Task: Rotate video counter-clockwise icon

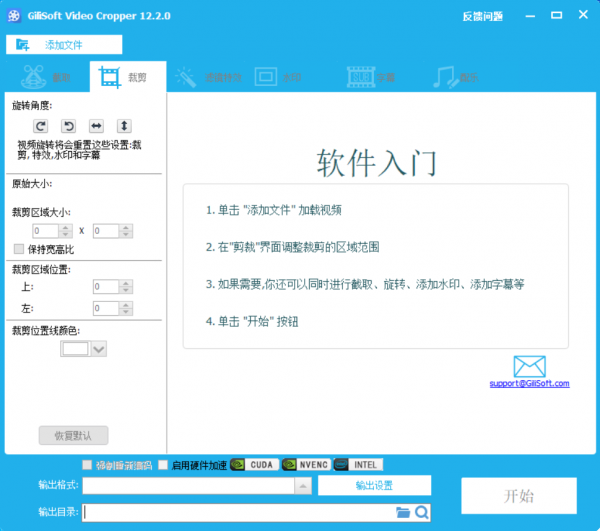Action: [x=68, y=126]
